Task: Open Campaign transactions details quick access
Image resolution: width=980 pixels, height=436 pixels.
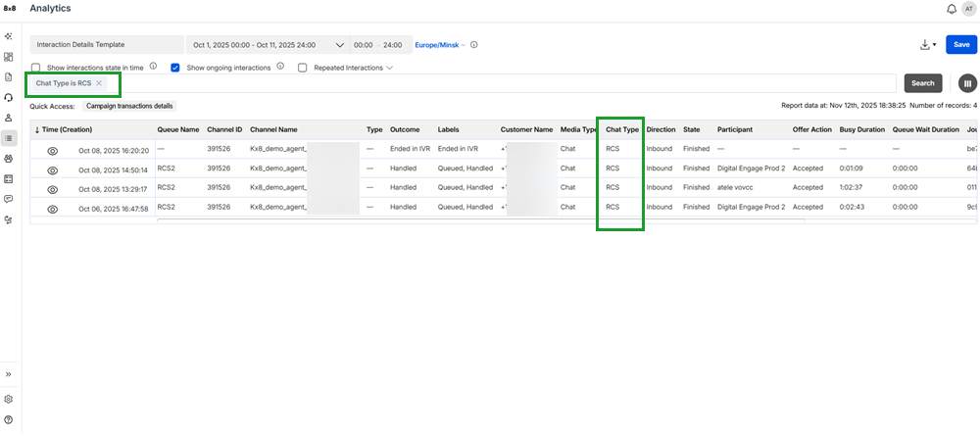Action: 130,105
